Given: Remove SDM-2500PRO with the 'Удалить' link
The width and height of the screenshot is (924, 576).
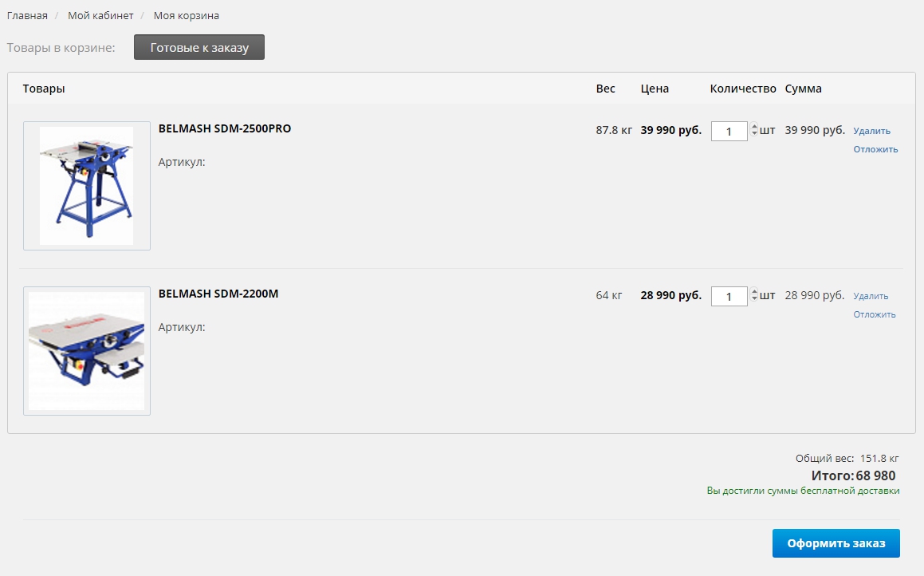Looking at the screenshot, I should 871,131.
